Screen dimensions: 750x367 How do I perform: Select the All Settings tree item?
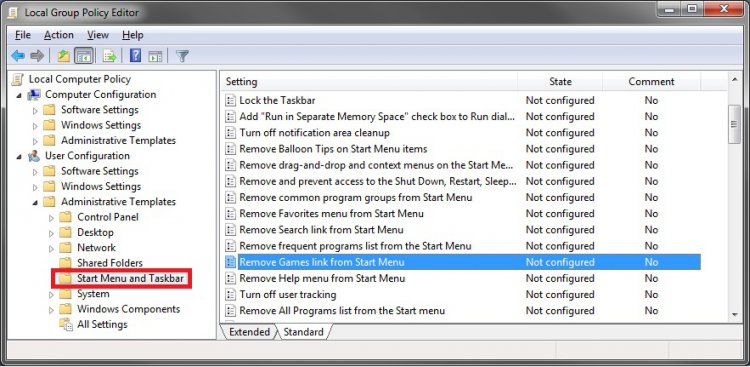pyautogui.click(x=102, y=324)
